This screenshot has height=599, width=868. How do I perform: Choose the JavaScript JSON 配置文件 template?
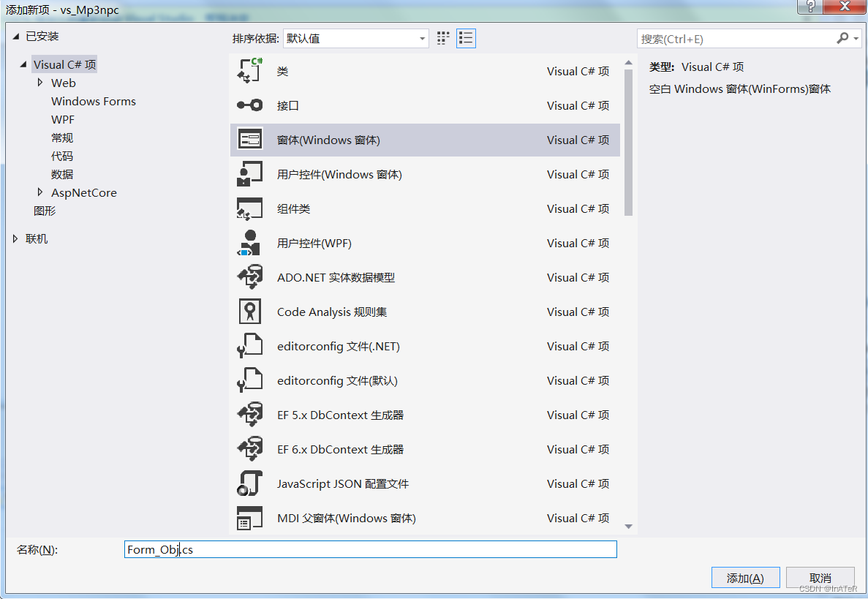coord(342,483)
